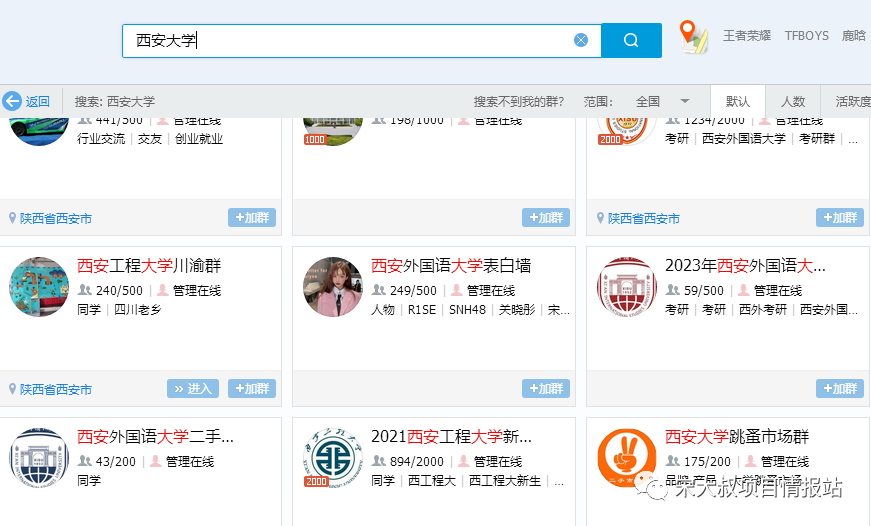Sort results by 人数 tab
871x526 pixels.
click(793, 102)
